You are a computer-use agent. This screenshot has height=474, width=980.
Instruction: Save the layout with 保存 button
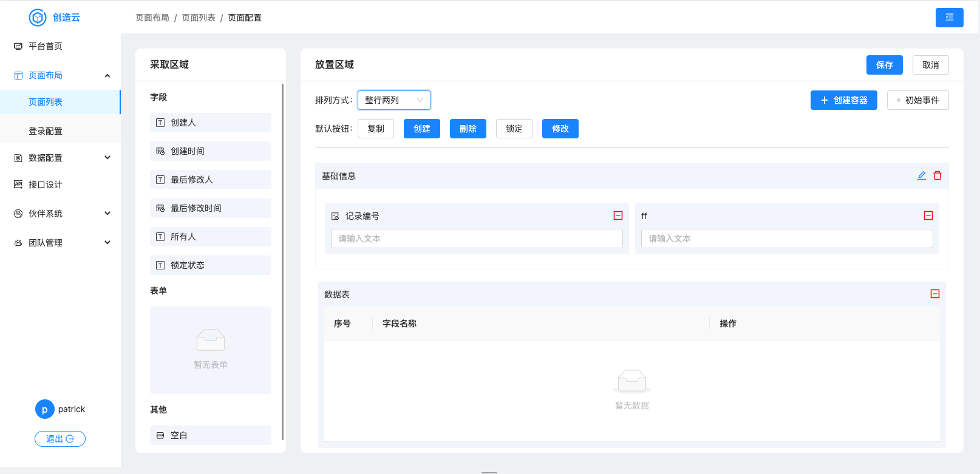[885, 65]
